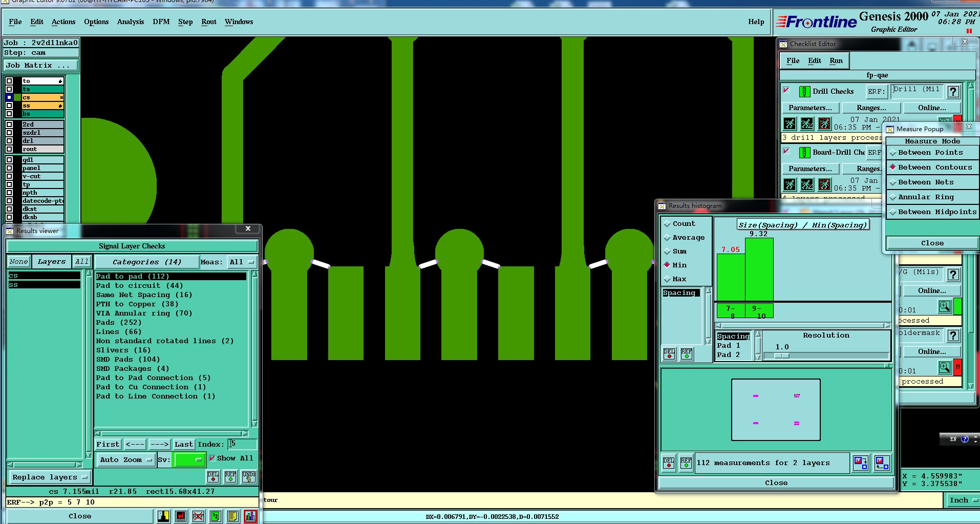This screenshot has height=524, width=980.
Task: Click the red dot snapshot icon beside Close
Action: [x=181, y=516]
